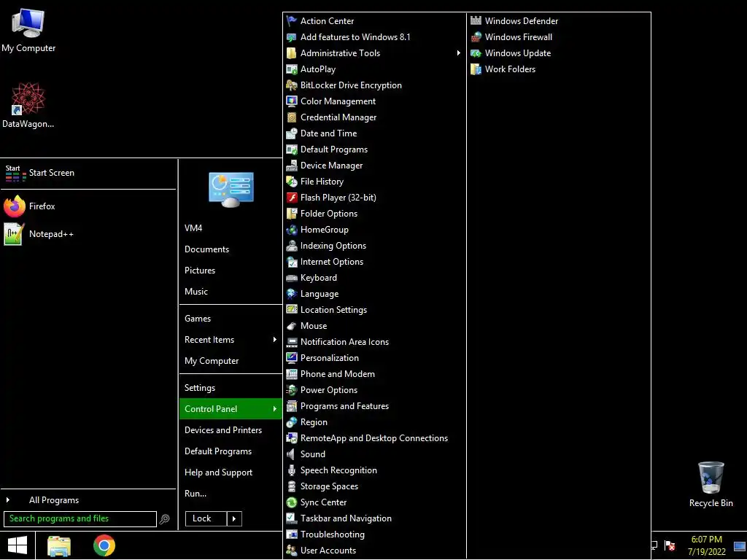Screen dimensions: 747x560
Task: Click the Color Management monitor icon
Action: click(292, 101)
